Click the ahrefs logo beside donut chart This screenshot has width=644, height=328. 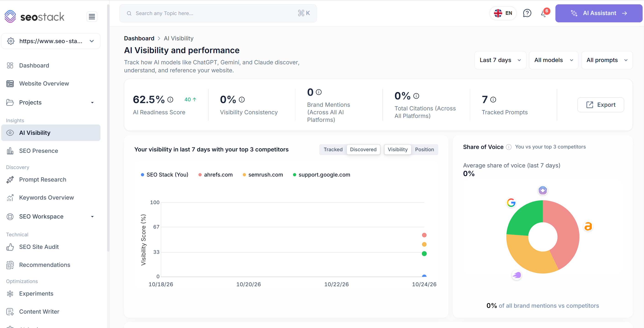point(588,226)
